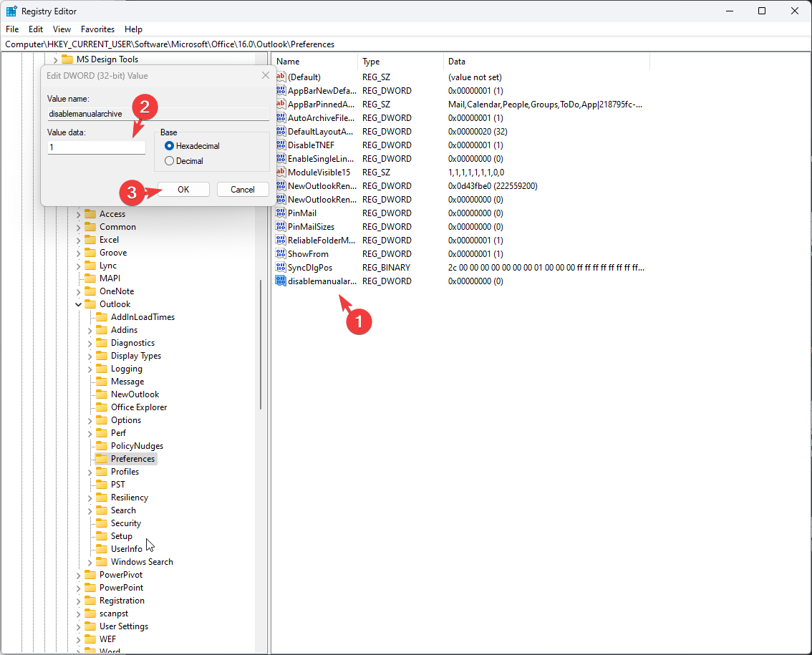Open the View menu
The image size is (812, 655).
click(x=62, y=29)
